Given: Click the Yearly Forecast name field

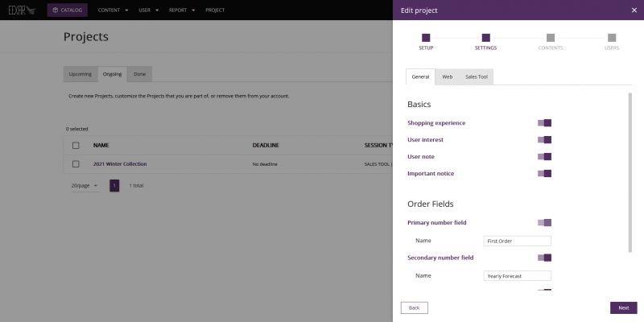Looking at the screenshot, I should point(518,276).
